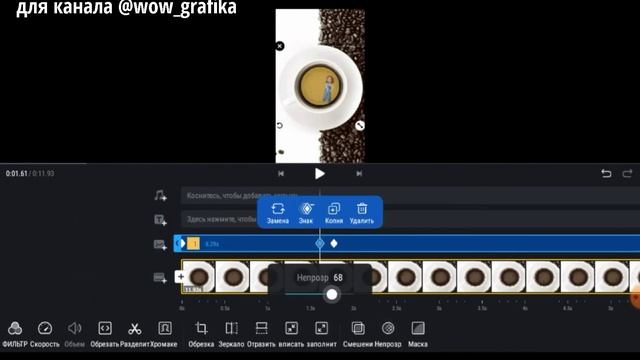The width and height of the screenshot is (640, 360).
Task: Click the left trim handle of overlay clip
Action: click(x=179, y=244)
